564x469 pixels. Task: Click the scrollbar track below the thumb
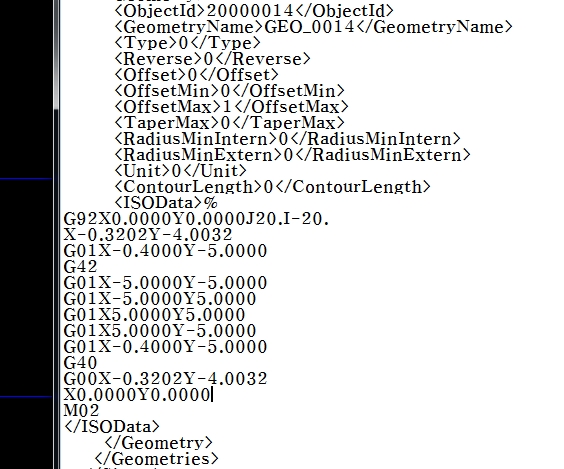coord(56,288)
